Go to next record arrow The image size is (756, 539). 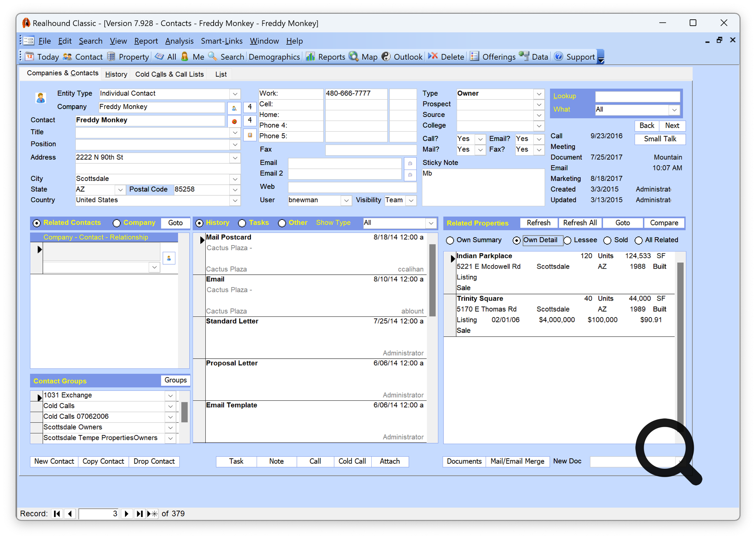[x=126, y=513]
